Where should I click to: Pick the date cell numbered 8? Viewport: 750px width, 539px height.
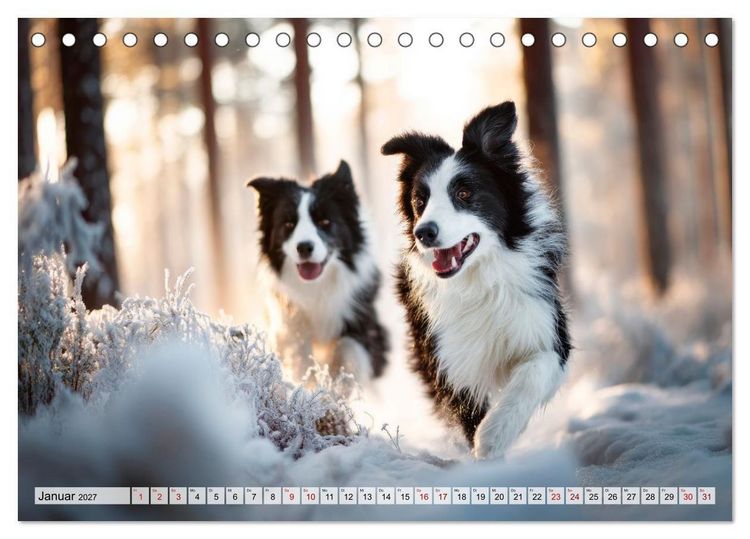point(272,495)
